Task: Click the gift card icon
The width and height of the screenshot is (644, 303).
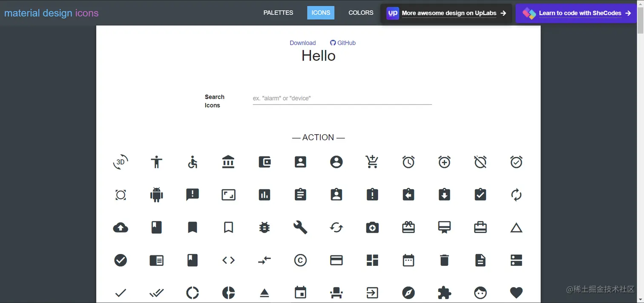Action: click(x=408, y=228)
